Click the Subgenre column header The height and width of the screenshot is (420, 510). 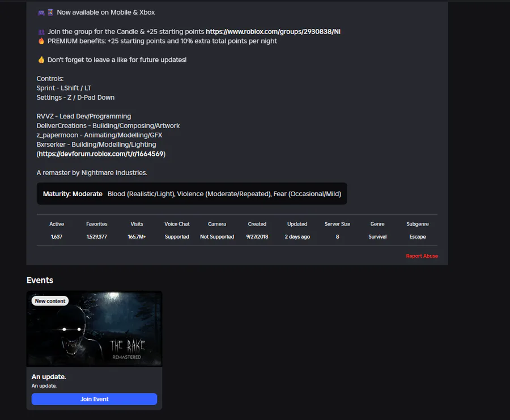click(417, 224)
